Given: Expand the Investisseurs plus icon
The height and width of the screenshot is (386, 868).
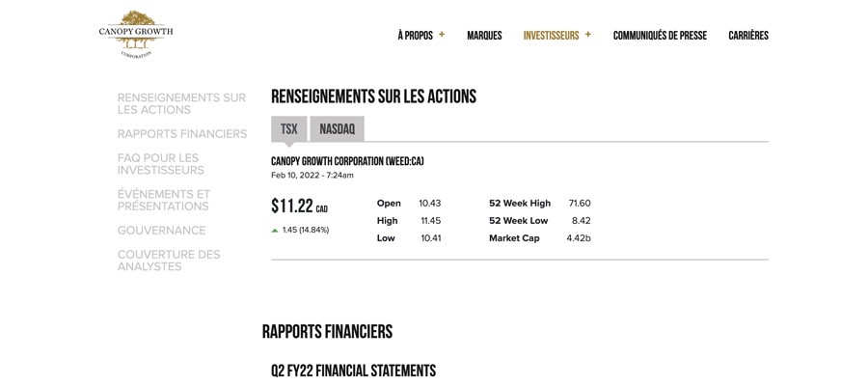Looking at the screenshot, I should [x=588, y=35].
